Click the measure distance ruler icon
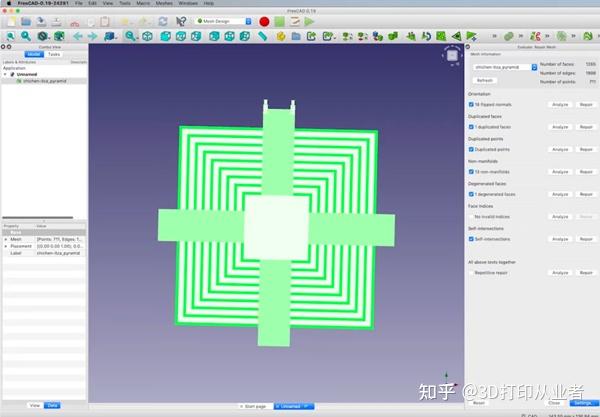This screenshot has height=417, width=600. (262, 36)
